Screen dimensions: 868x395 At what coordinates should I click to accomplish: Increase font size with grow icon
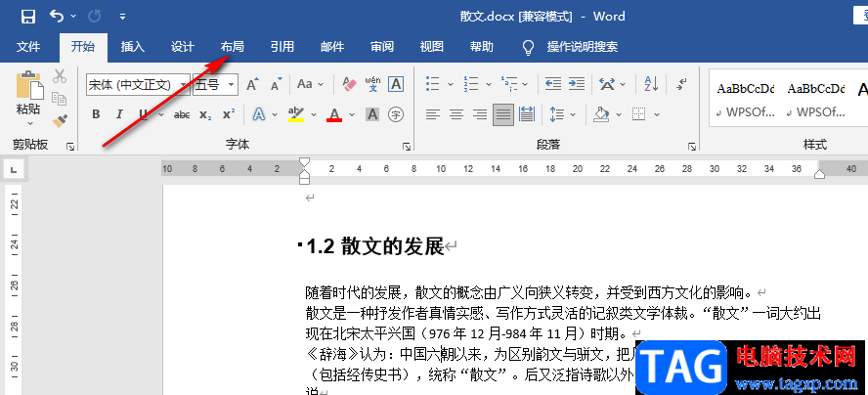pyautogui.click(x=252, y=84)
